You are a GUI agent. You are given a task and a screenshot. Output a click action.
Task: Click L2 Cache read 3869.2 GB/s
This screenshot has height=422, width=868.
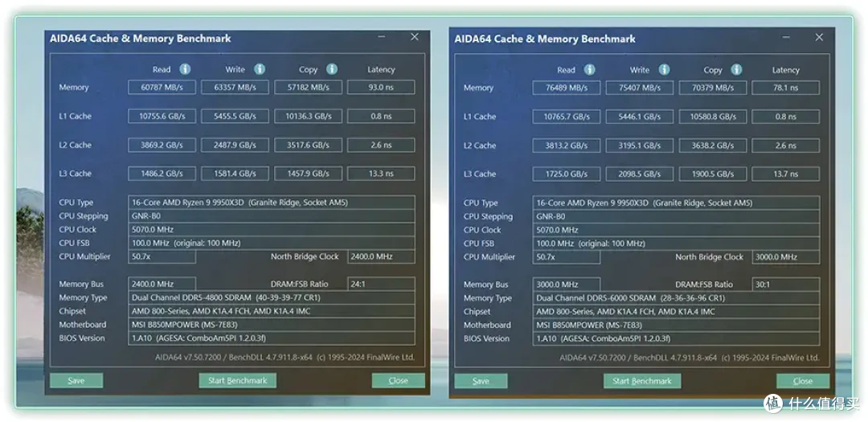pyautogui.click(x=162, y=145)
